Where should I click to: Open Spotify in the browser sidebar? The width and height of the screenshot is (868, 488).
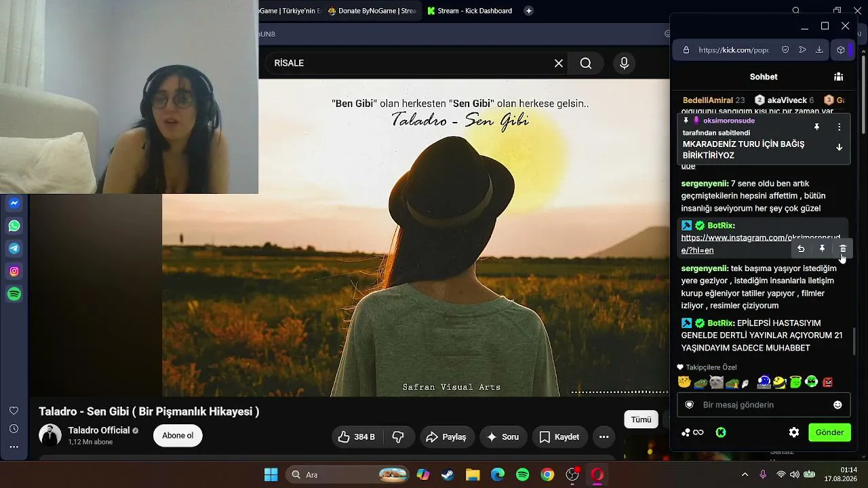coord(14,294)
